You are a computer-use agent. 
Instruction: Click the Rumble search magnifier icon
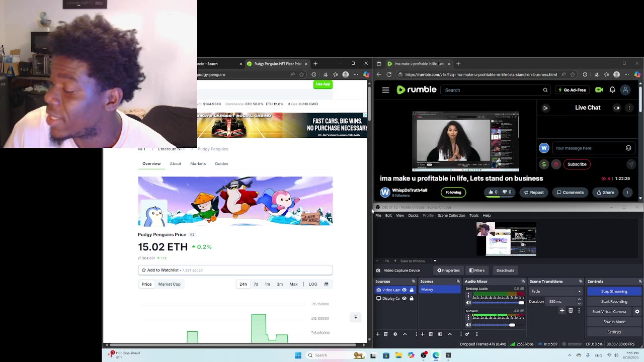pyautogui.click(x=545, y=90)
